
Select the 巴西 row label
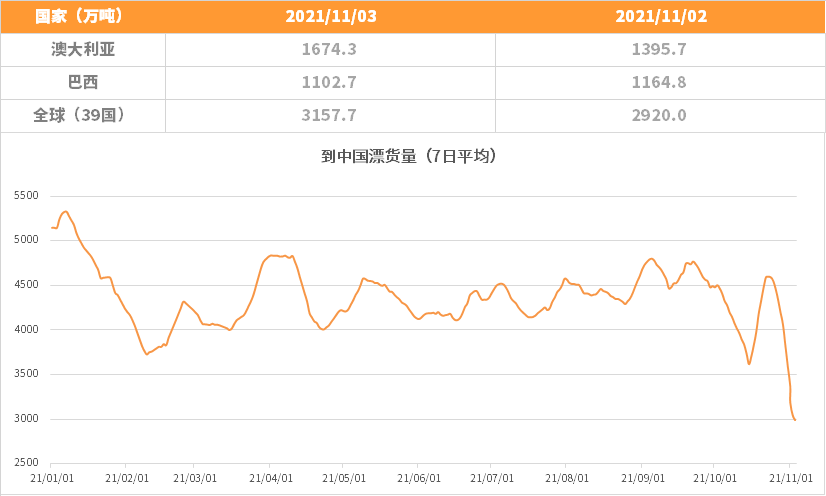tap(83, 82)
